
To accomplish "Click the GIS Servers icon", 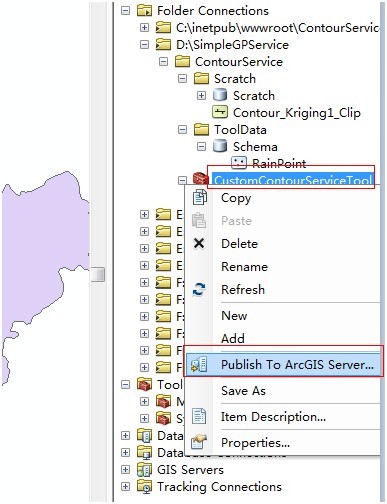I will click(x=144, y=469).
